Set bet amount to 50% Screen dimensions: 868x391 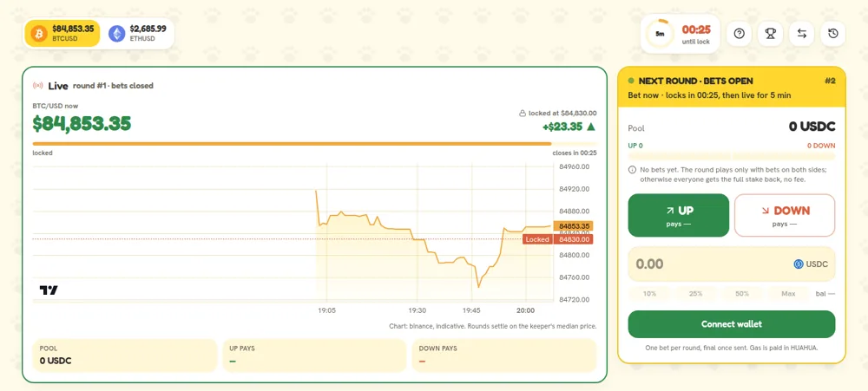(742, 293)
